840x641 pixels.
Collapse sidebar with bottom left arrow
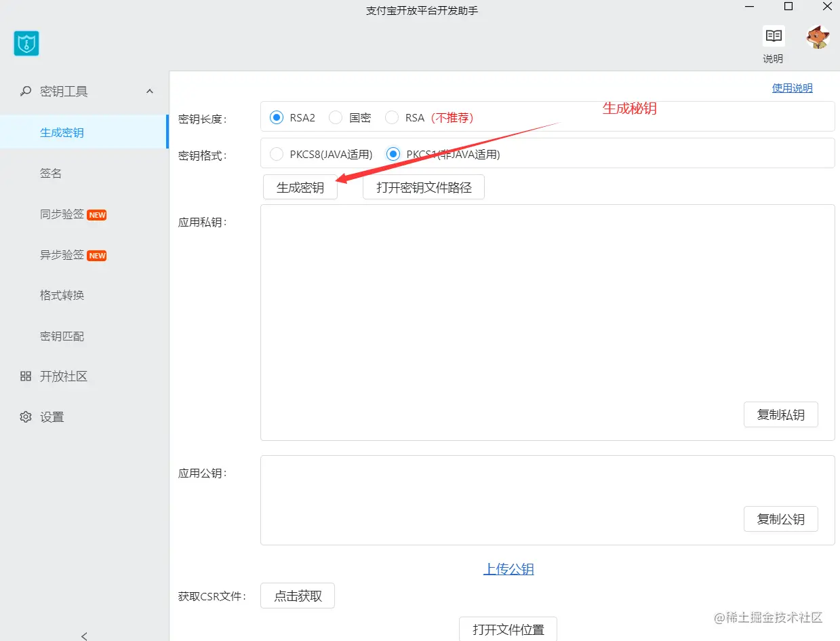point(84,636)
